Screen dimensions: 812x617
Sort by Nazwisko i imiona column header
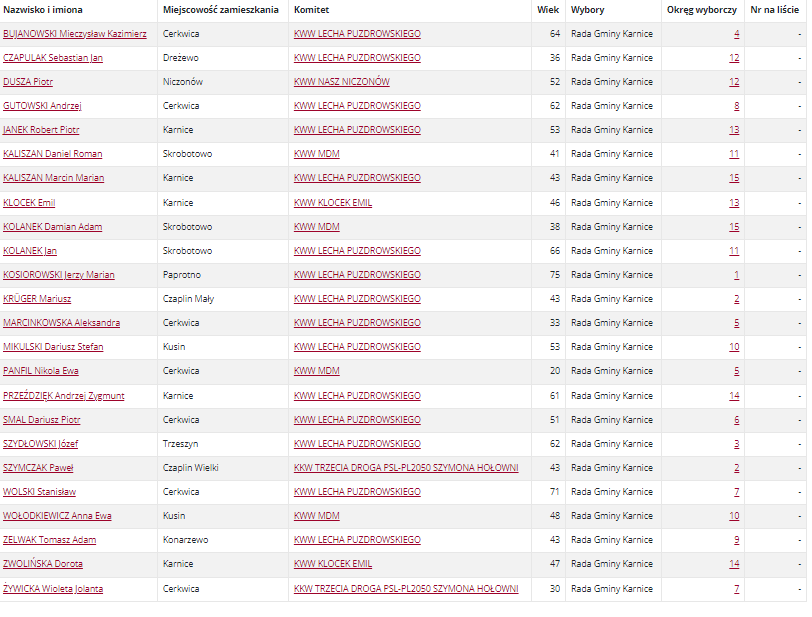click(43, 10)
